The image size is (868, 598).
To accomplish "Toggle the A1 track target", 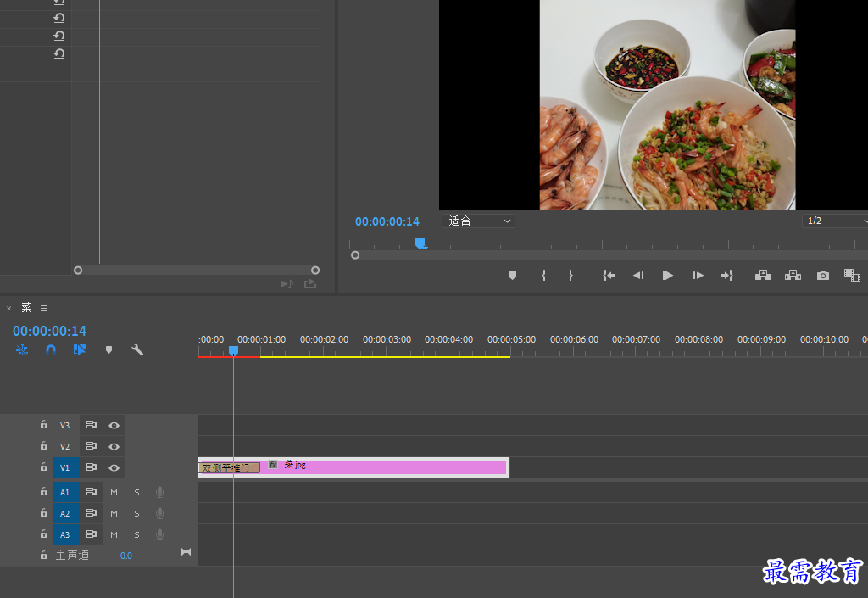I will tap(65, 492).
